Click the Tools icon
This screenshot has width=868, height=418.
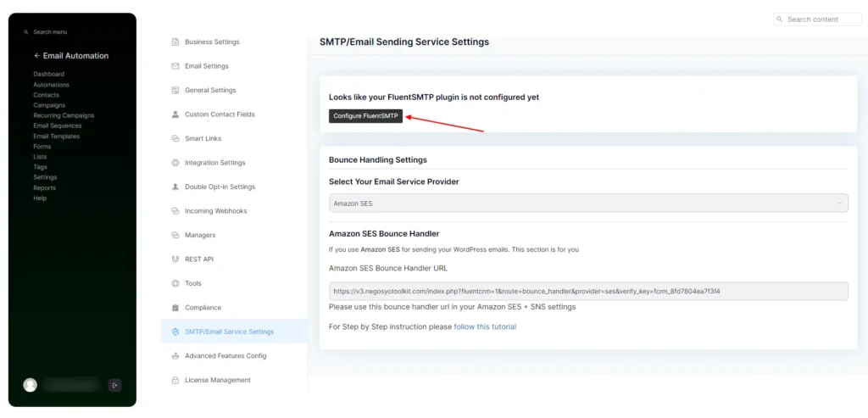[175, 283]
